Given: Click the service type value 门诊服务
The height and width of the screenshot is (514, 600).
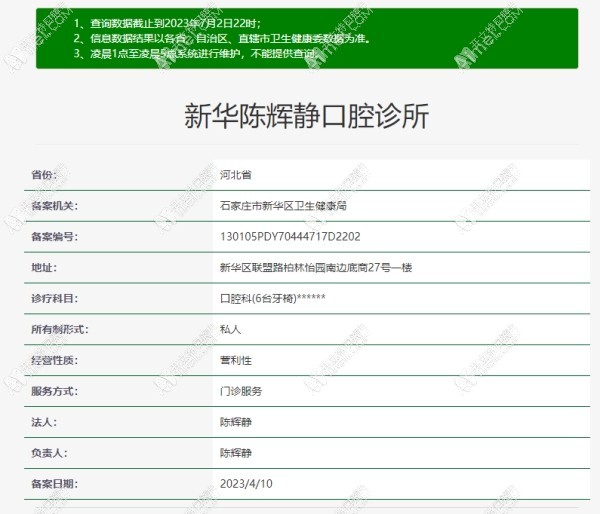Looking at the screenshot, I should (x=241, y=391).
